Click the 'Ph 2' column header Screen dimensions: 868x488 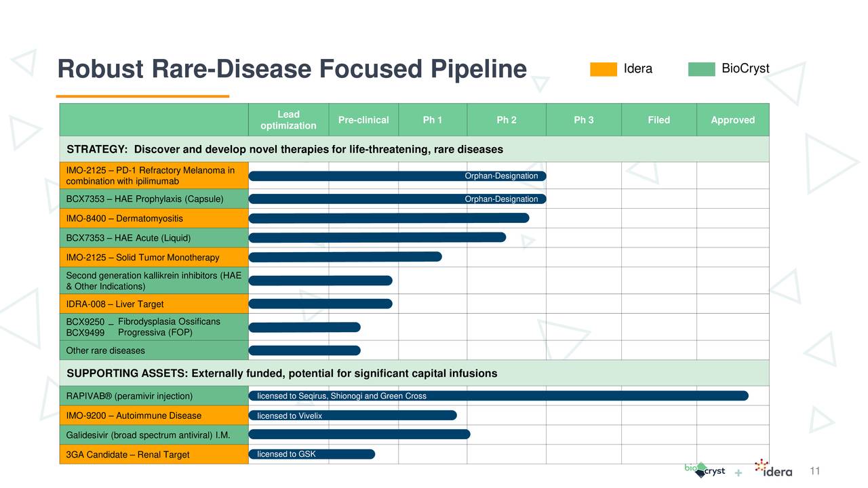(507, 120)
